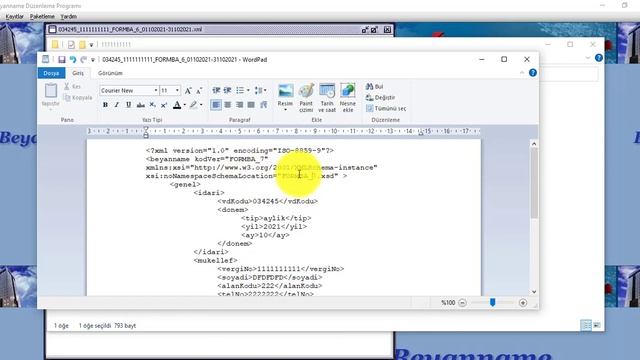Collapse the WordPad ribbon chevron

[x=522, y=73]
